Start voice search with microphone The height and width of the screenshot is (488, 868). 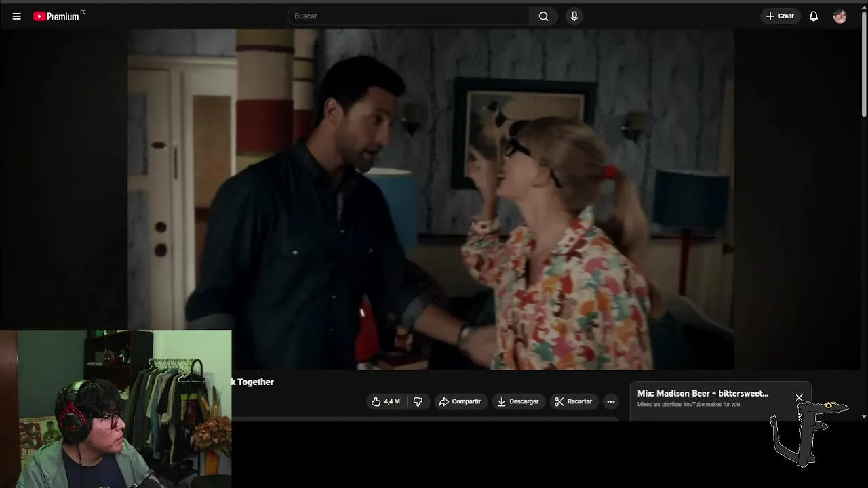pos(574,16)
